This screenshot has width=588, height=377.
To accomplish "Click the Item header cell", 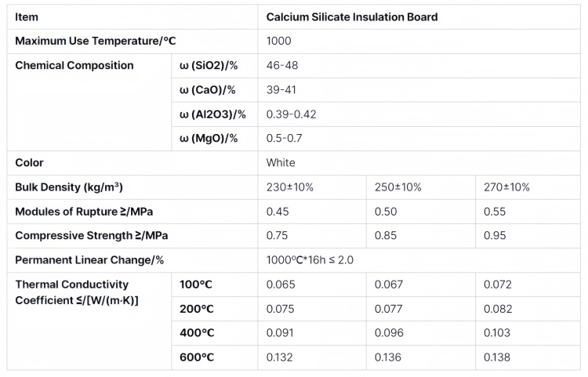I will pos(132,17).
